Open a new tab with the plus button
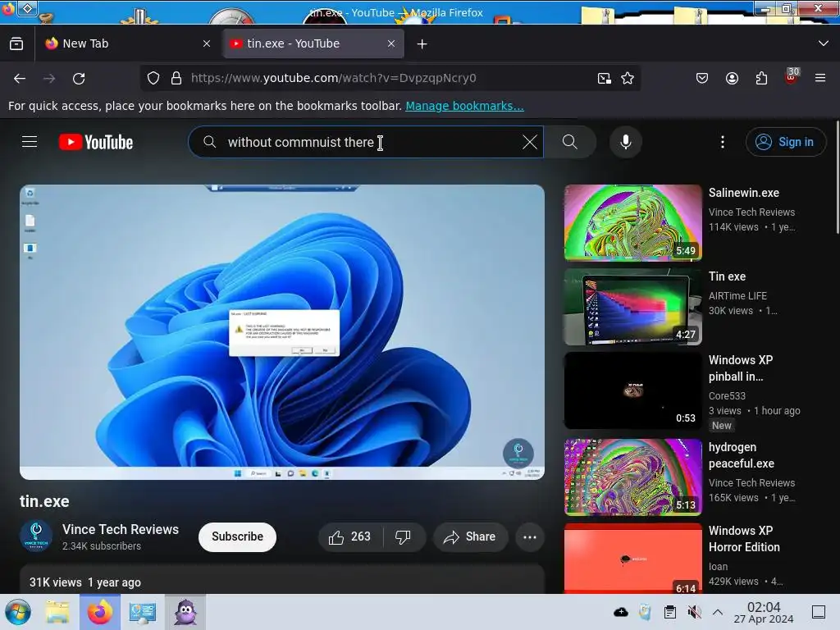Screen dimensions: 840x630 422,44
